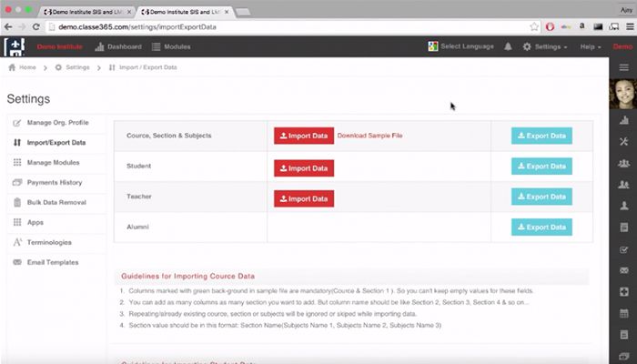Open checkmark tasks icon in right sidebar
637x364 pixels.
624,249
